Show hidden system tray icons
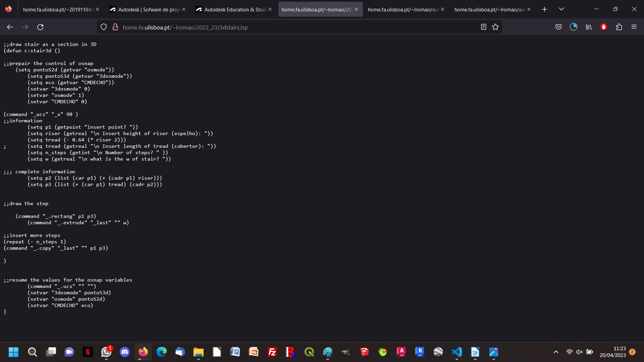 click(556, 352)
